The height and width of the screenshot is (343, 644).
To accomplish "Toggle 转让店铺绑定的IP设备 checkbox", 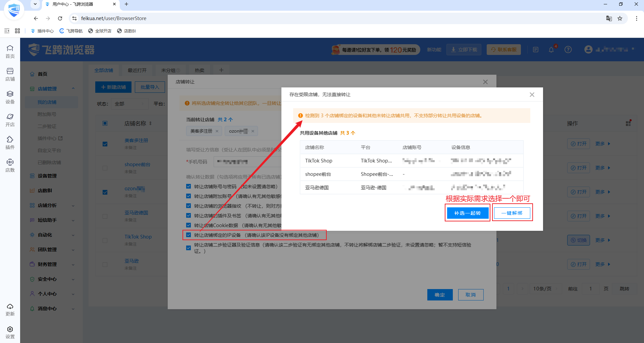I will (189, 235).
